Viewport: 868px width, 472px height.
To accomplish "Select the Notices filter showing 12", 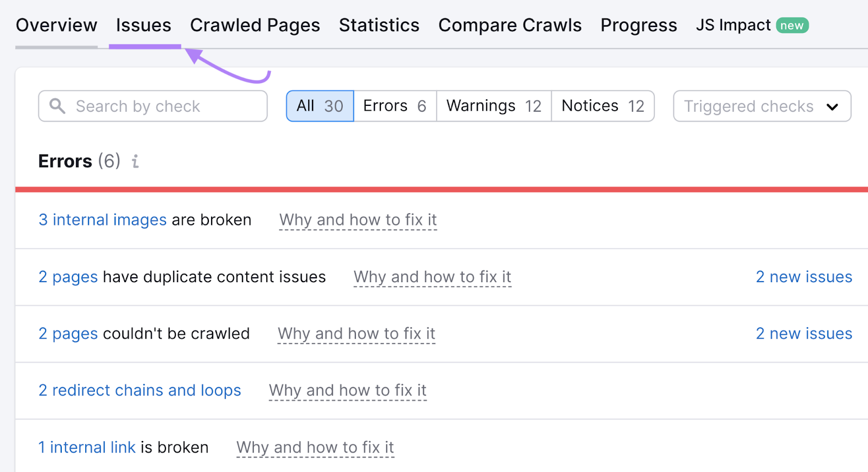I will tap(602, 106).
